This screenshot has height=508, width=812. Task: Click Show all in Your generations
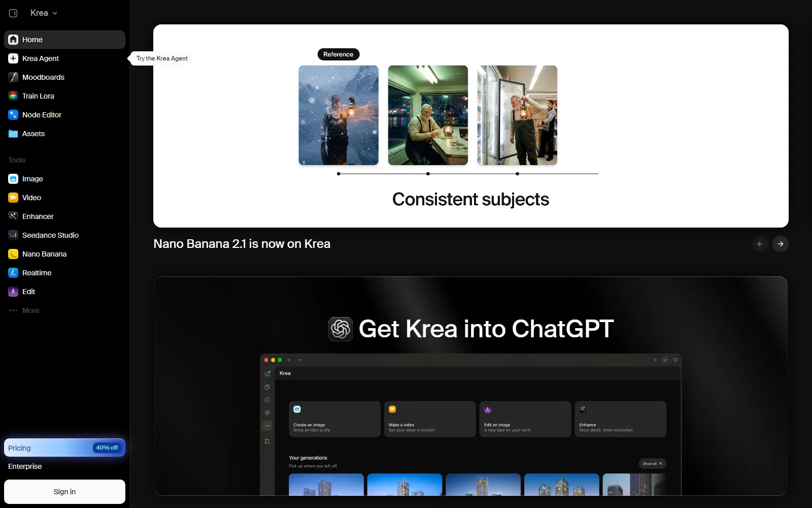(x=652, y=464)
